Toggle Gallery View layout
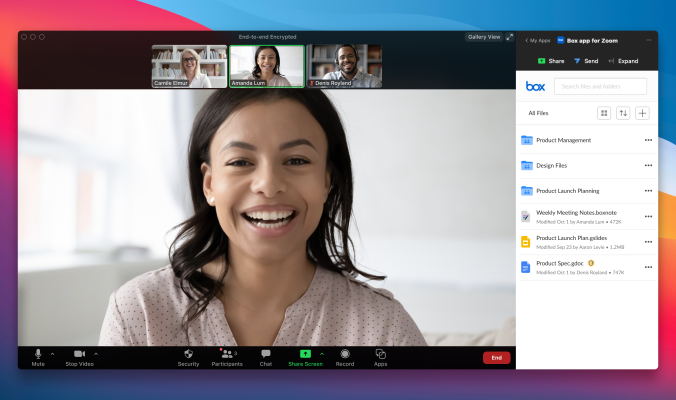This screenshot has height=400, width=676. pyautogui.click(x=484, y=37)
